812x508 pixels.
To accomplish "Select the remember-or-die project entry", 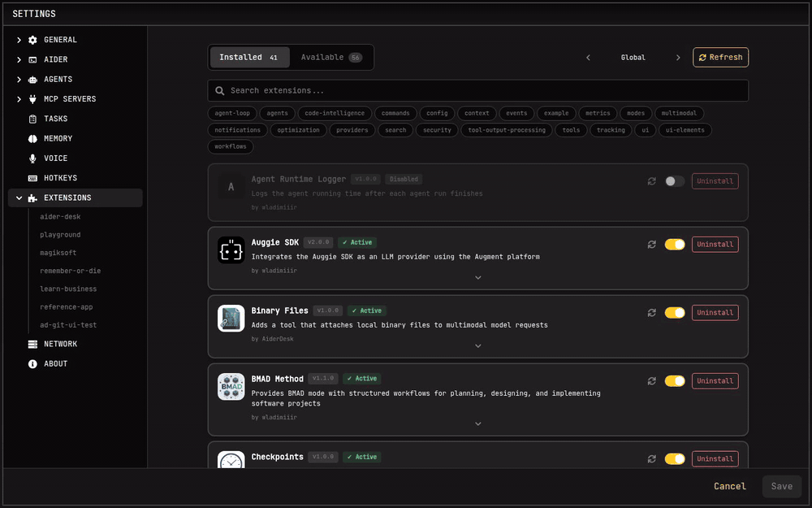I will 71,271.
